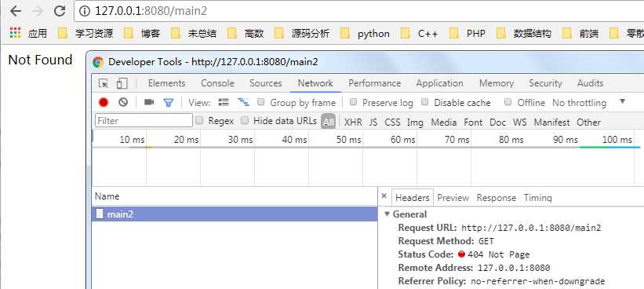Enable Preserve log checkbox
Image resolution: width=644 pixels, height=289 pixels.
coord(353,102)
